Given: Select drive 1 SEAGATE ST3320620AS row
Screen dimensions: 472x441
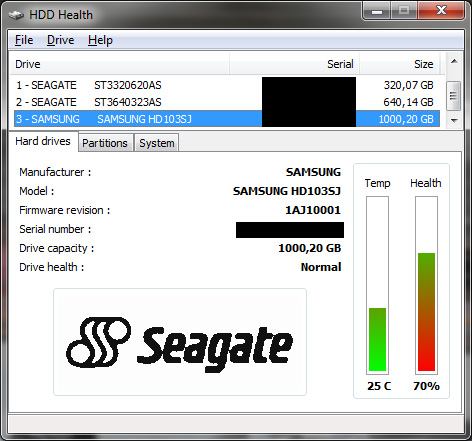Looking at the screenshot, I should (227, 85).
